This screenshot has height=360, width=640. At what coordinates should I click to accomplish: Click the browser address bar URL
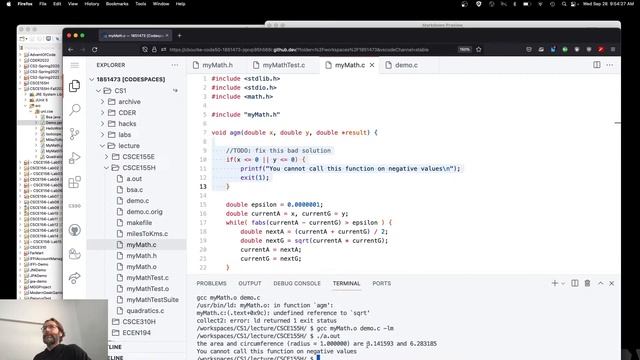(299, 49)
